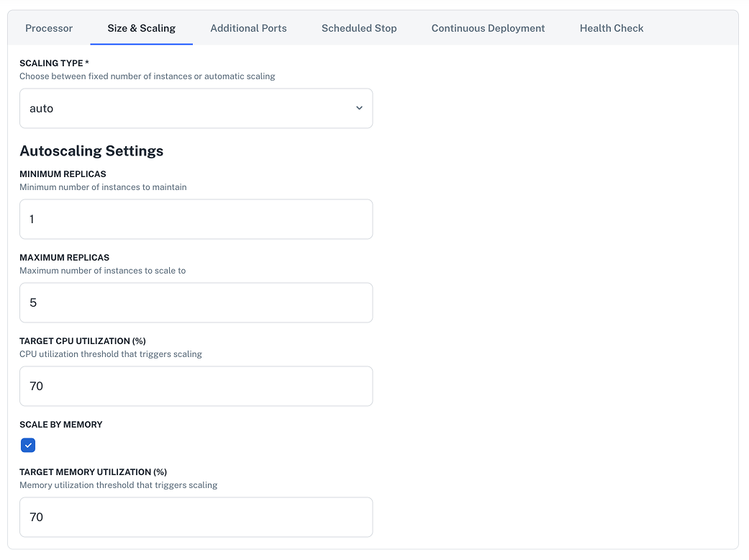This screenshot has width=749, height=560.
Task: Focus the Target CPU Utilization field
Action: (196, 386)
